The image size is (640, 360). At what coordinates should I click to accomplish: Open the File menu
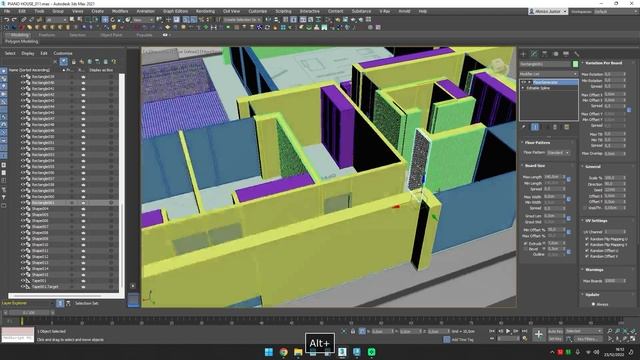point(7,11)
